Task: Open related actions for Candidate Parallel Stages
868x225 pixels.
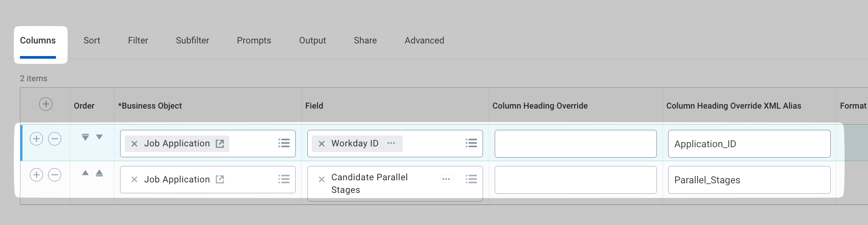Action: (446, 179)
